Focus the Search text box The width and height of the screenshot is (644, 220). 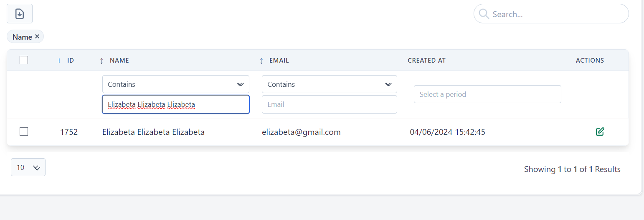[x=558, y=14]
